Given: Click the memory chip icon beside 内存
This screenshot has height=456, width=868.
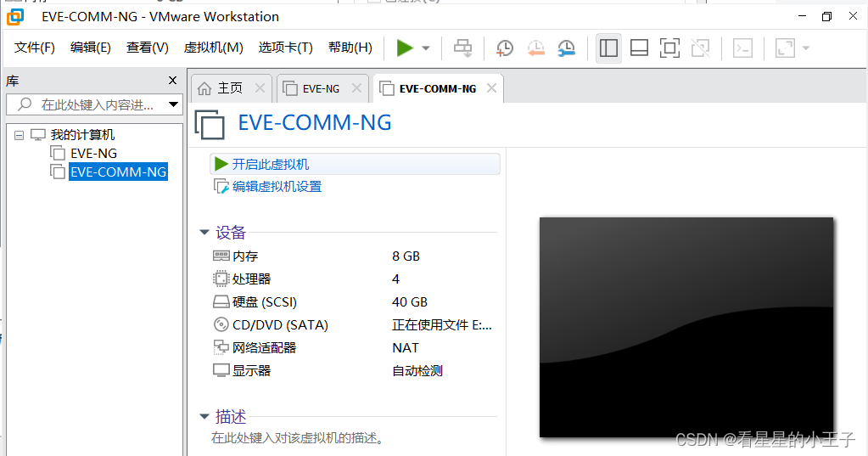Looking at the screenshot, I should coord(221,256).
